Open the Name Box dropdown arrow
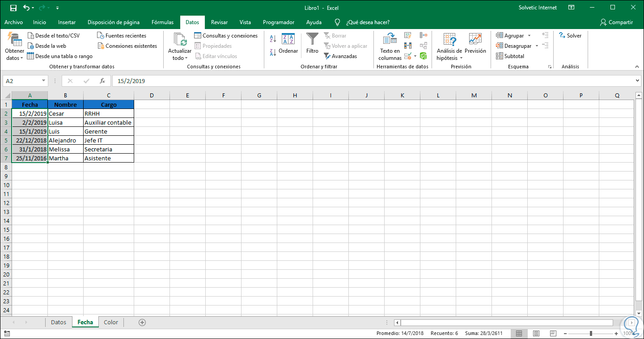 (43, 81)
